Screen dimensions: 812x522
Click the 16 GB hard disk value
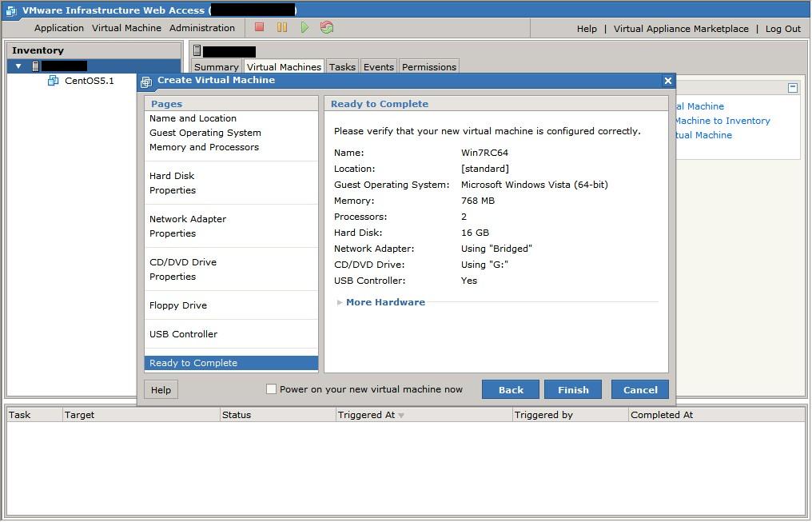tap(475, 233)
